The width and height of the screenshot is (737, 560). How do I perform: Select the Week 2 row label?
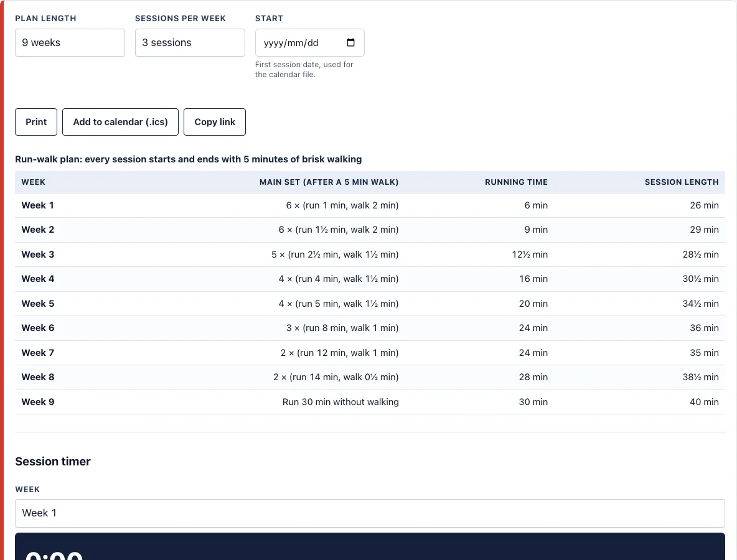(x=37, y=230)
